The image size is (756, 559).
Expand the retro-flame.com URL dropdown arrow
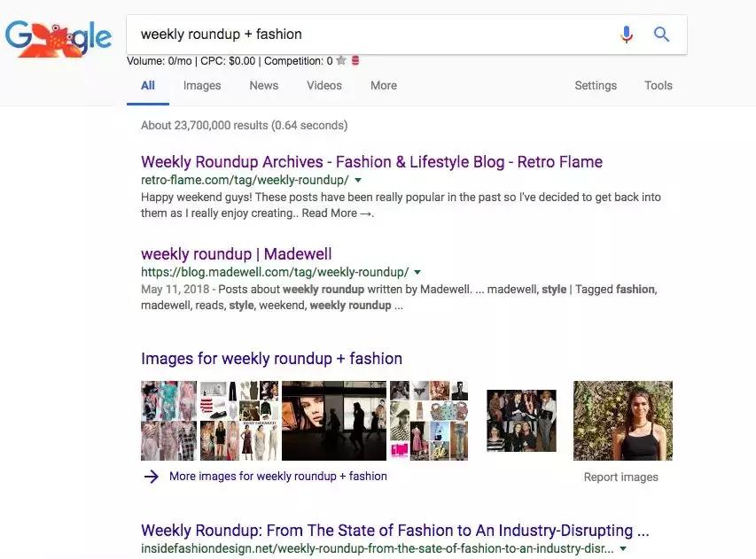[x=358, y=180]
